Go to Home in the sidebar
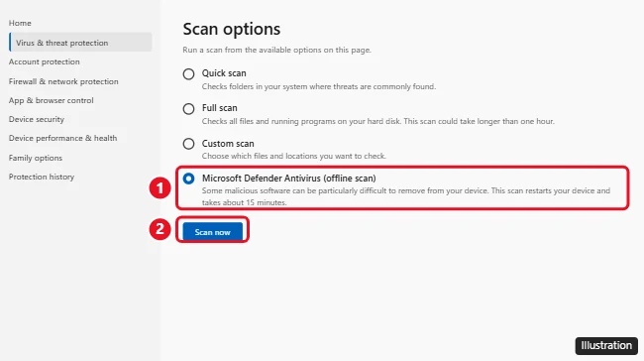644x361 pixels. (x=20, y=23)
